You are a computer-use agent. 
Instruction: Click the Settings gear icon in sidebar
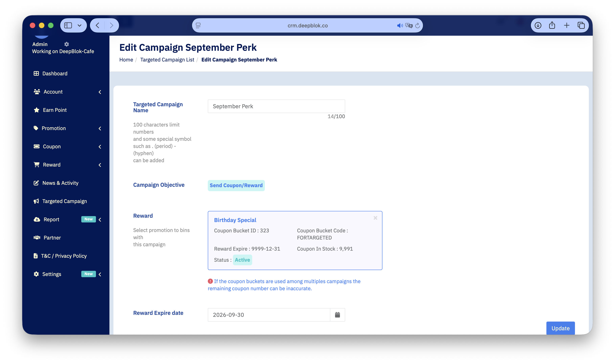coord(36,274)
